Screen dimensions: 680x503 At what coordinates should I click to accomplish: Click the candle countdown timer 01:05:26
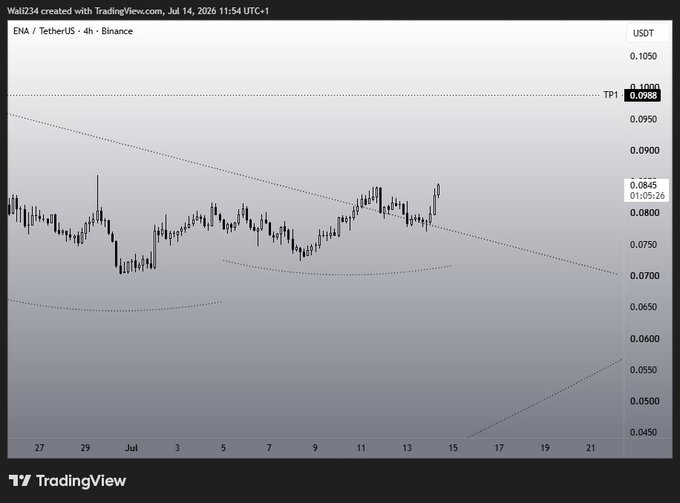point(647,196)
